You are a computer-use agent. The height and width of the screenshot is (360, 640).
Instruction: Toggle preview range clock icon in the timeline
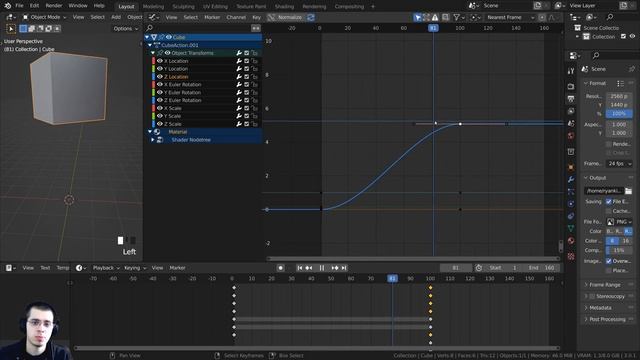pyautogui.click(x=479, y=268)
